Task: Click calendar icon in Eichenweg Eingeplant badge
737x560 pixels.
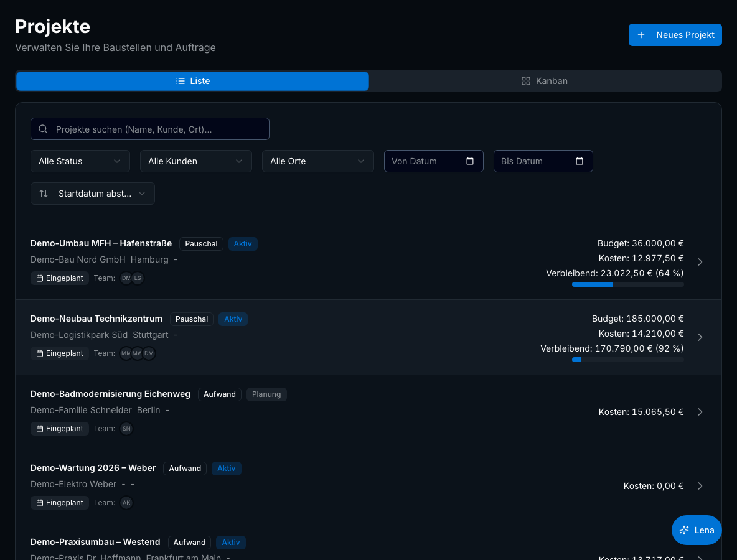Action: [40, 429]
